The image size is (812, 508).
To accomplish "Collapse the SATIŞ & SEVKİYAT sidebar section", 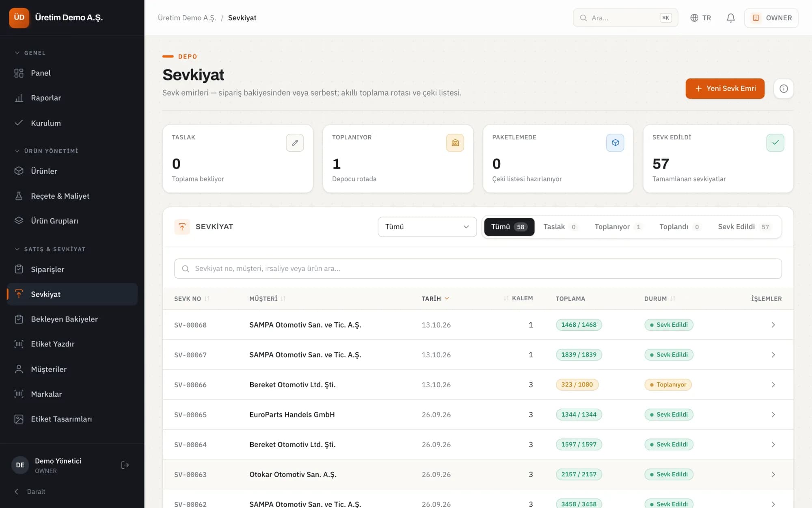I will [x=50, y=249].
